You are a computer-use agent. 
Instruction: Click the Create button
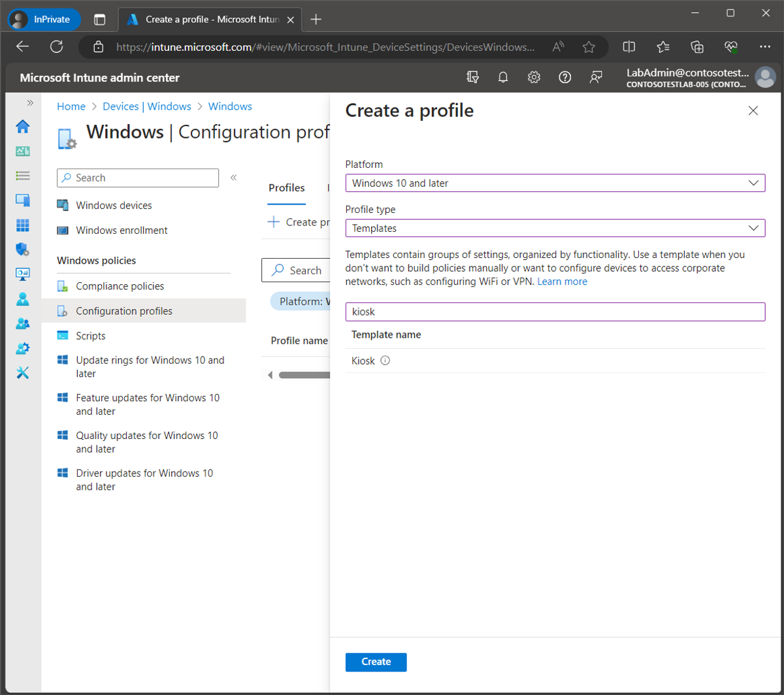pos(376,662)
